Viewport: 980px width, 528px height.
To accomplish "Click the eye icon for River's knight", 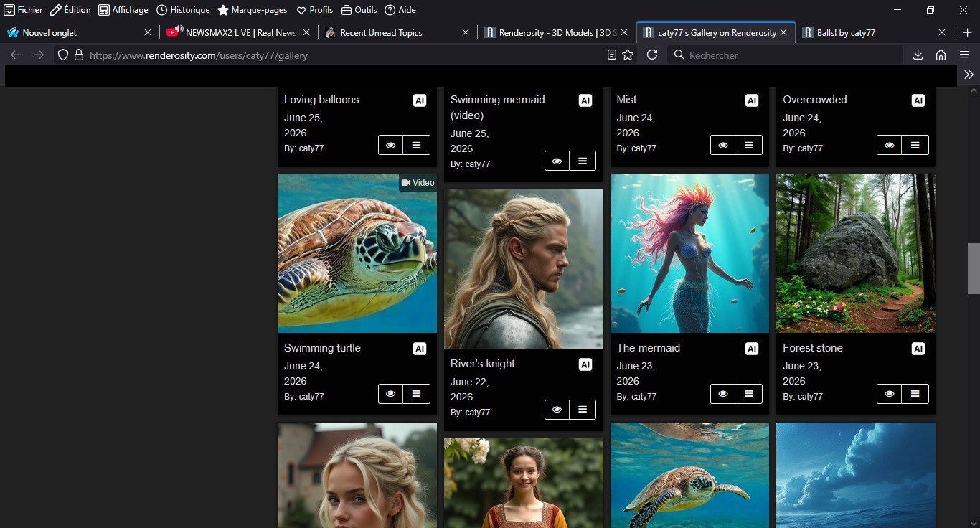I will pos(557,409).
